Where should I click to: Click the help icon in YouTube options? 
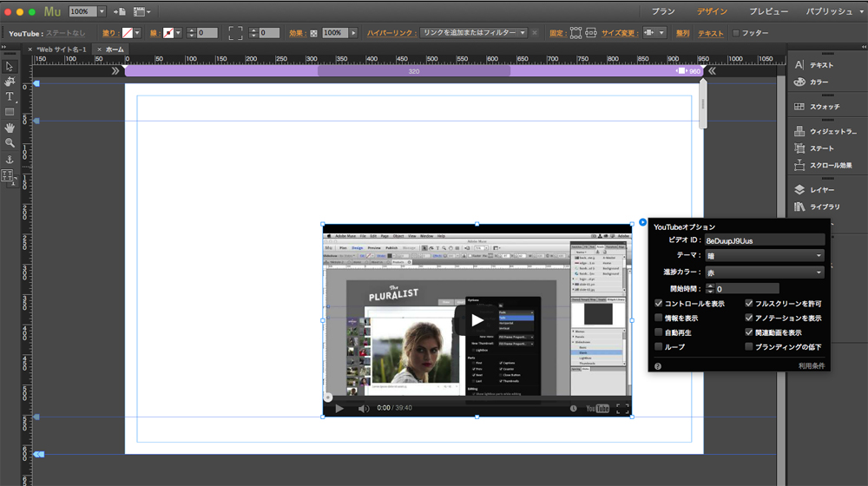(658, 366)
